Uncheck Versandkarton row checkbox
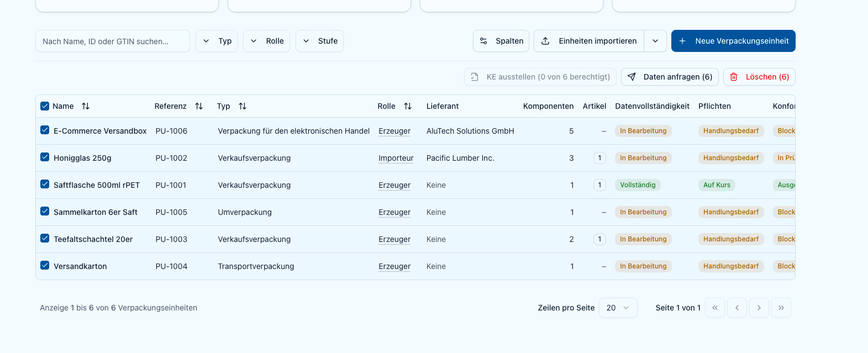868x353 pixels. [x=45, y=266]
